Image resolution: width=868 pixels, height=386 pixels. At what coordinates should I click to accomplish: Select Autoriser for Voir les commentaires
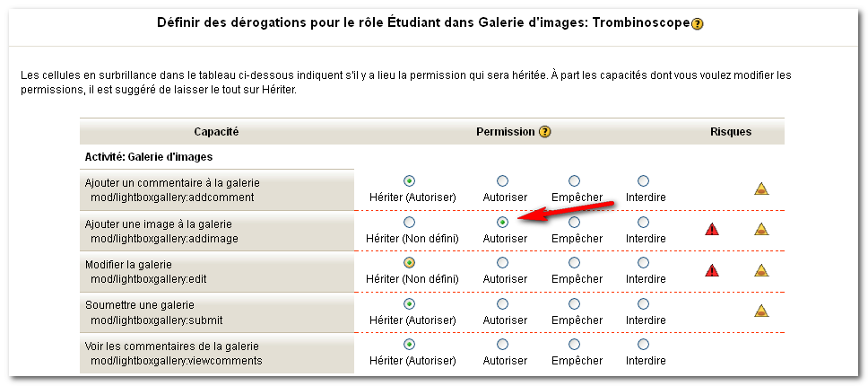(x=502, y=345)
